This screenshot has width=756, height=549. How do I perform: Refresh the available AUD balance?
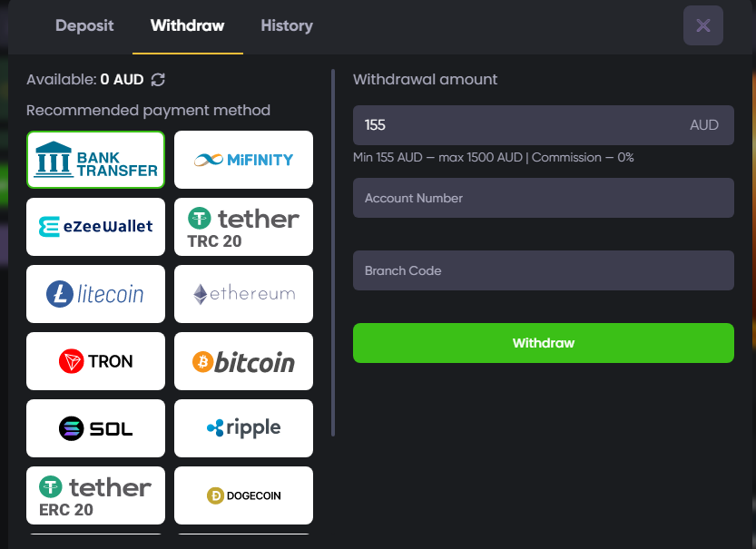158,80
